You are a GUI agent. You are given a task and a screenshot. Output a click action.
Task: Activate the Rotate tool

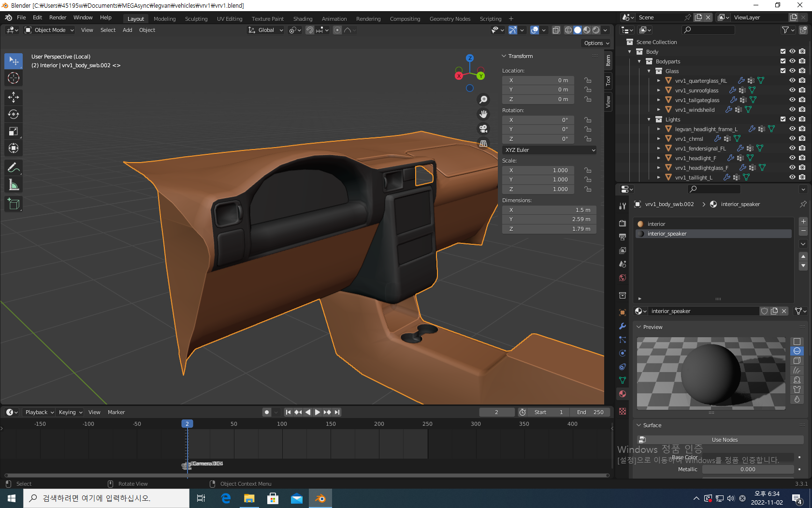tap(14, 115)
